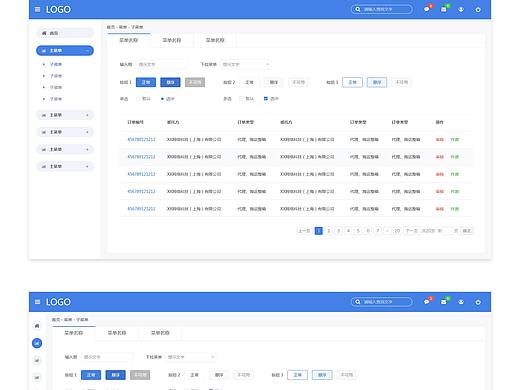The width and height of the screenshot is (520, 390).
Task: Open mail inbox with green badge in bottom header
Action: (x=444, y=302)
